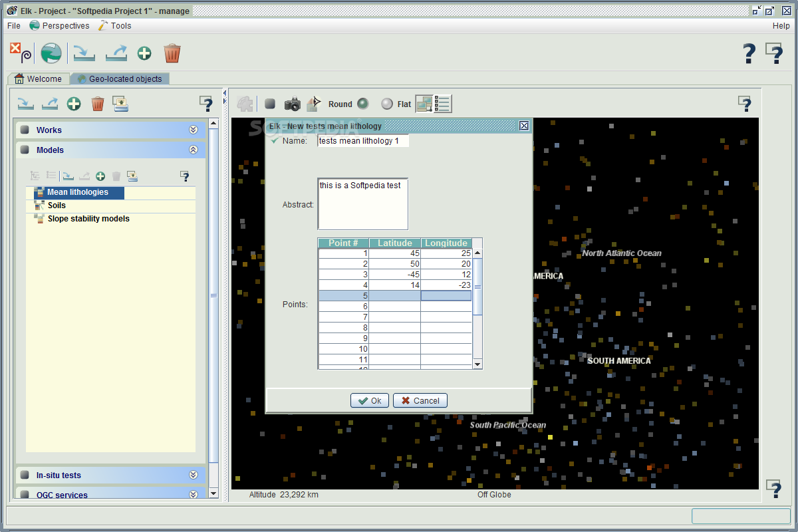Switch to the Geo-located objects tab
This screenshot has width=798, height=532.
tap(120, 78)
